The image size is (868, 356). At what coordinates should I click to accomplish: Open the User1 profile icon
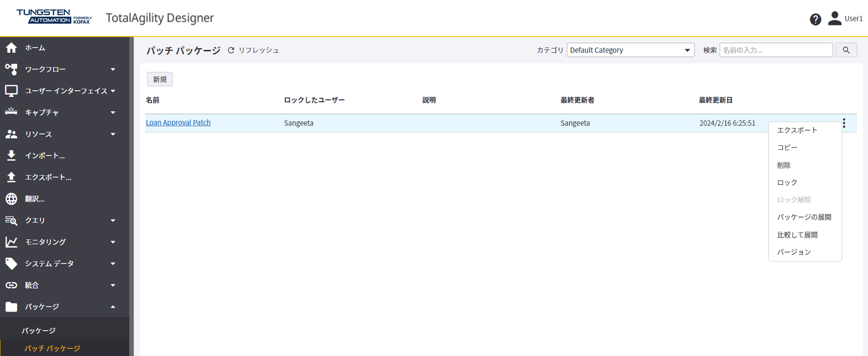tap(834, 19)
